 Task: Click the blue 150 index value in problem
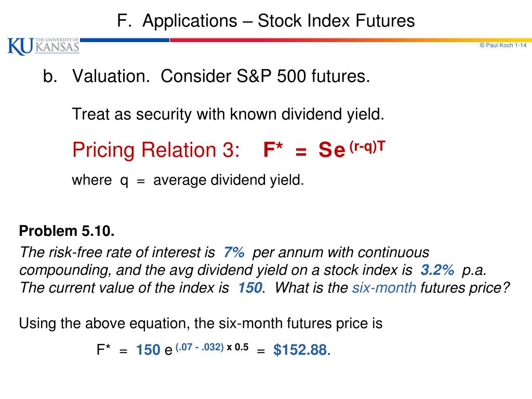click(250, 288)
